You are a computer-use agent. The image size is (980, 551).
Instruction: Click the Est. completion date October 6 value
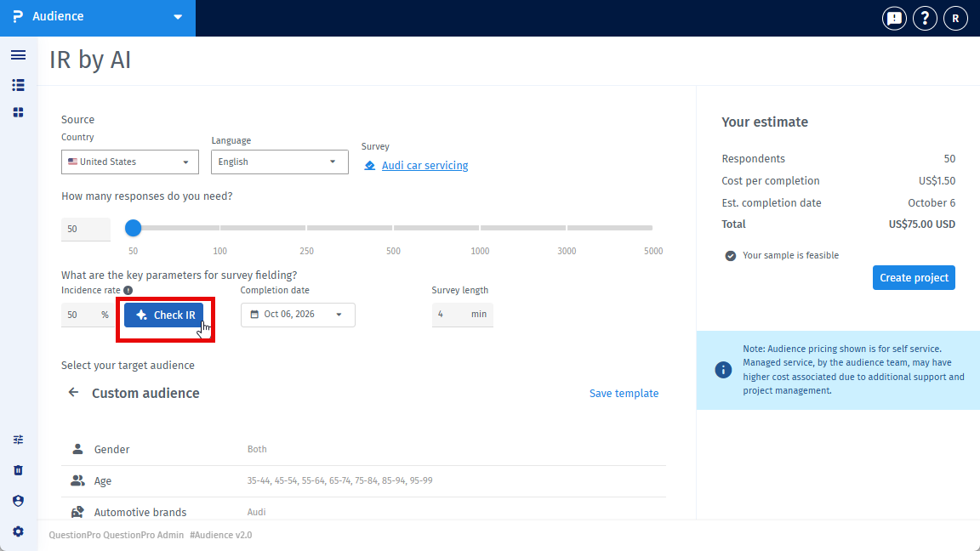pyautogui.click(x=932, y=203)
